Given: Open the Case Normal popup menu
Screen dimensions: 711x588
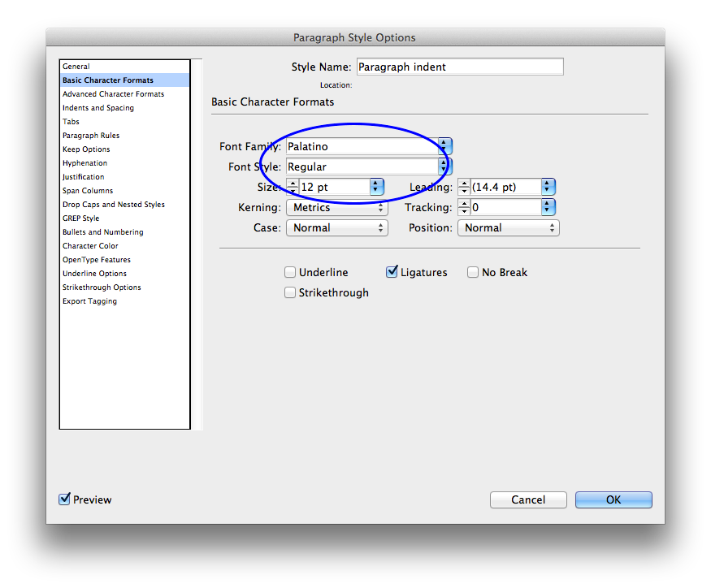Looking at the screenshot, I should pyautogui.click(x=337, y=227).
